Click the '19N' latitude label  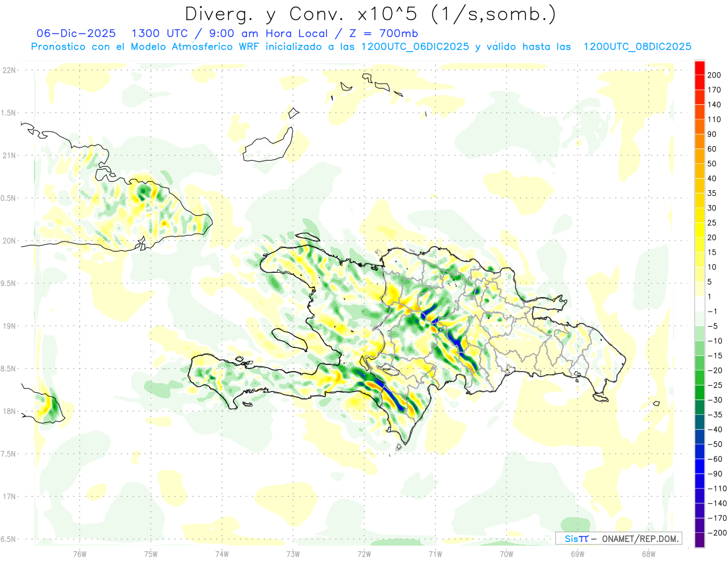click(8, 326)
